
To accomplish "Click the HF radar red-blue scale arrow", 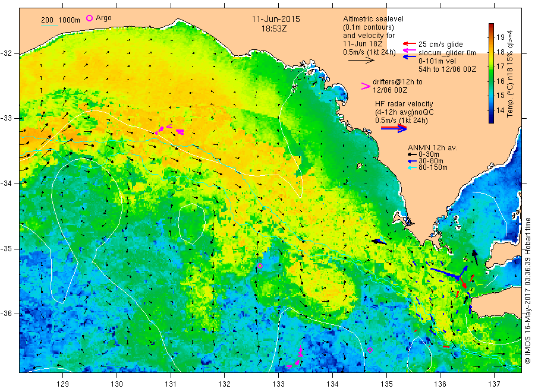I will coord(394,128).
